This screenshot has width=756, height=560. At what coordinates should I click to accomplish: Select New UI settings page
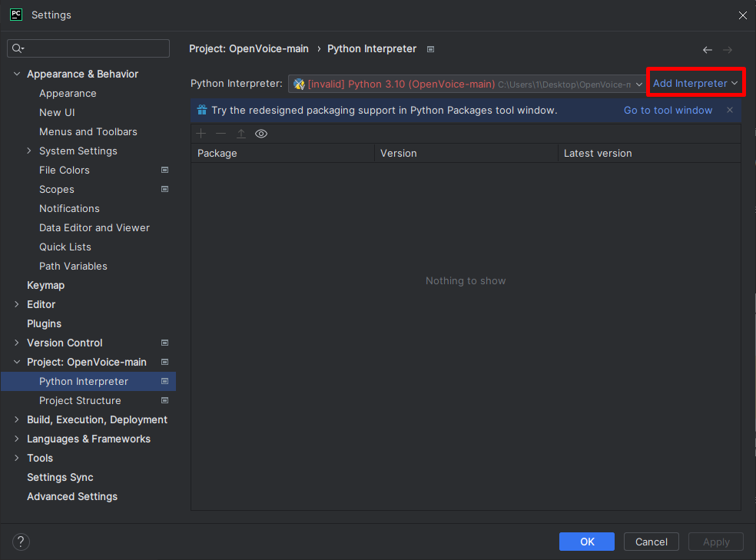[x=57, y=112]
